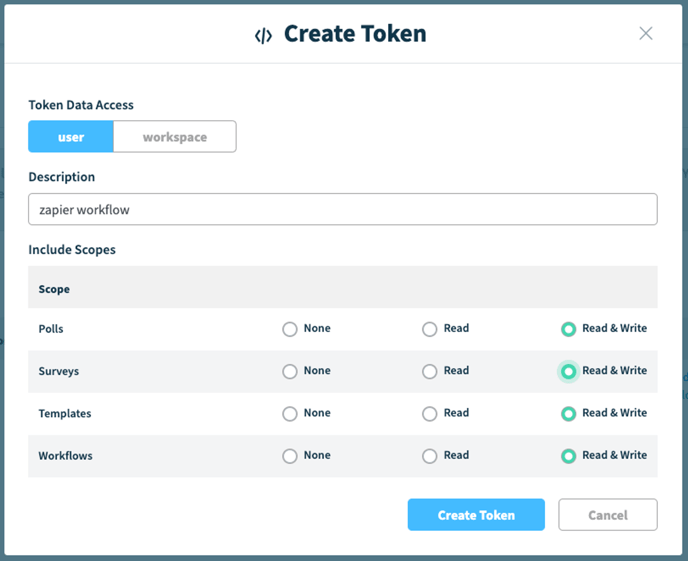This screenshot has width=688, height=561.
Task: Click the Cancel button
Action: pos(607,515)
